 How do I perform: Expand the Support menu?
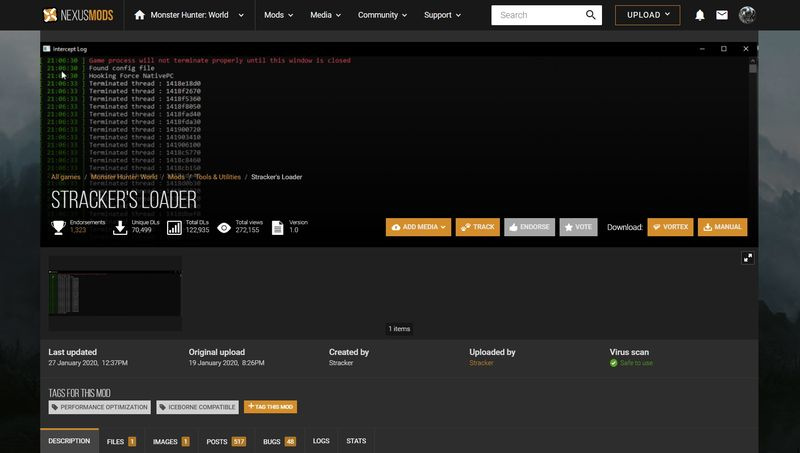[x=442, y=15]
